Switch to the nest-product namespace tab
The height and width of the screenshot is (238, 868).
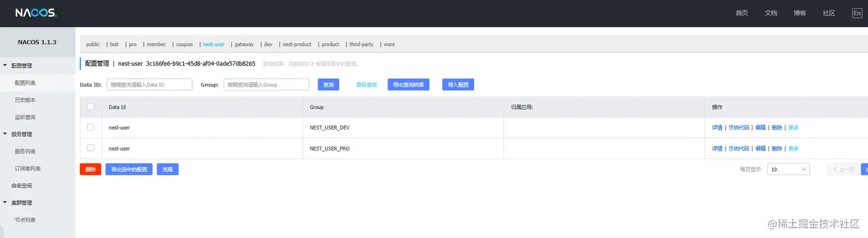click(297, 44)
